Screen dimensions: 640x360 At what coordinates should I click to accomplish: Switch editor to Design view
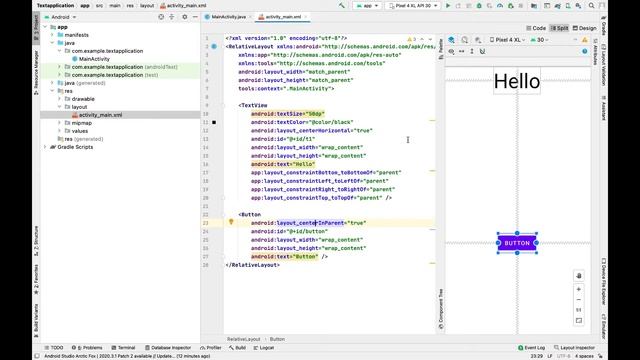584,28
